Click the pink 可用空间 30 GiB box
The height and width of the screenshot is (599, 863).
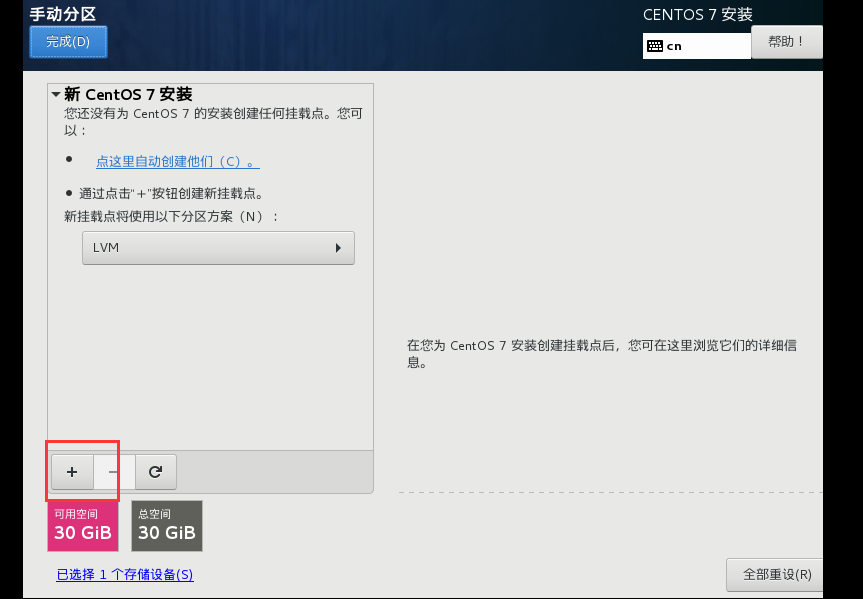[x=83, y=526]
